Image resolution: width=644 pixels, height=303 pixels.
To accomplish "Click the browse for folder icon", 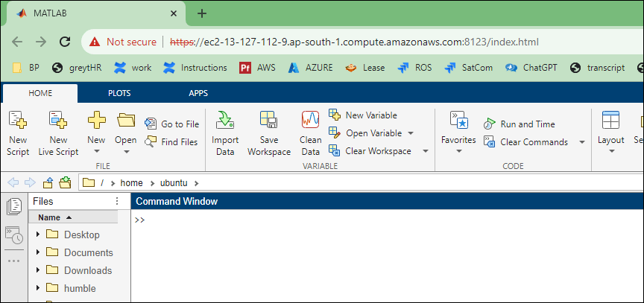I will (x=65, y=182).
